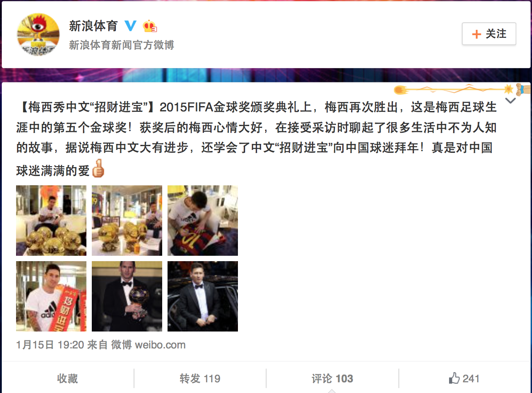Image resolution: width=532 pixels, height=393 pixels.
Task: Click the crown membership badge icon
Action: click(150, 26)
